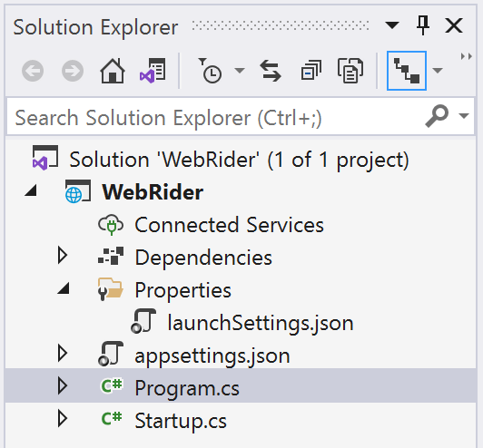Viewport: 483px width, 448px height.
Task: Close the Solution Explorer panel
Action: click(x=454, y=25)
